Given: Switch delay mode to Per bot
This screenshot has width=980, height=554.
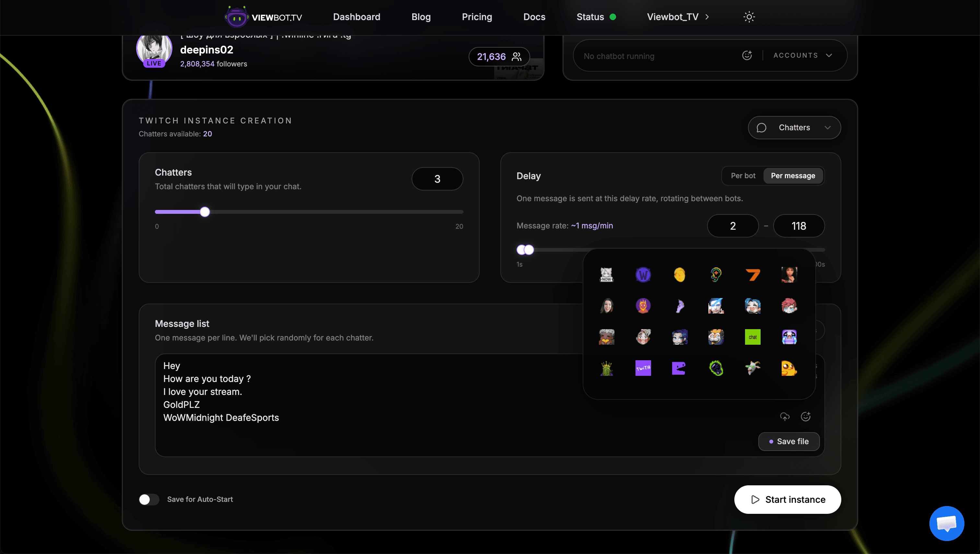Looking at the screenshot, I should tap(742, 175).
